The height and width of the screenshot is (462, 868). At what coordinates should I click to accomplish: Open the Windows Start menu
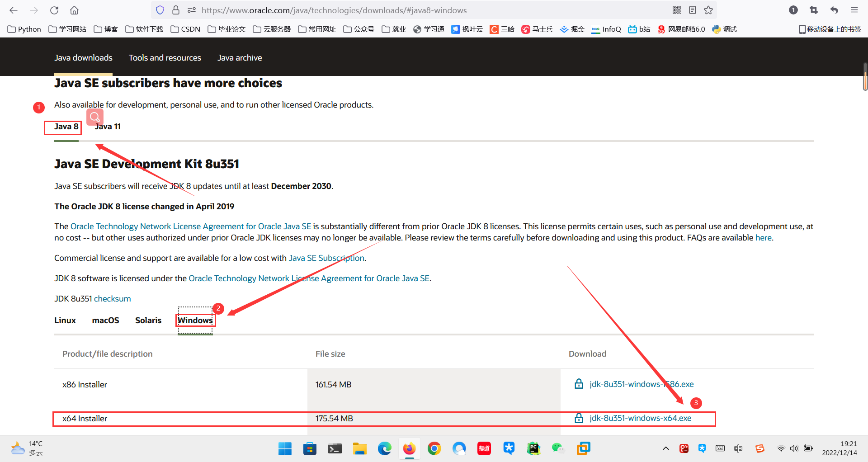pyautogui.click(x=285, y=448)
